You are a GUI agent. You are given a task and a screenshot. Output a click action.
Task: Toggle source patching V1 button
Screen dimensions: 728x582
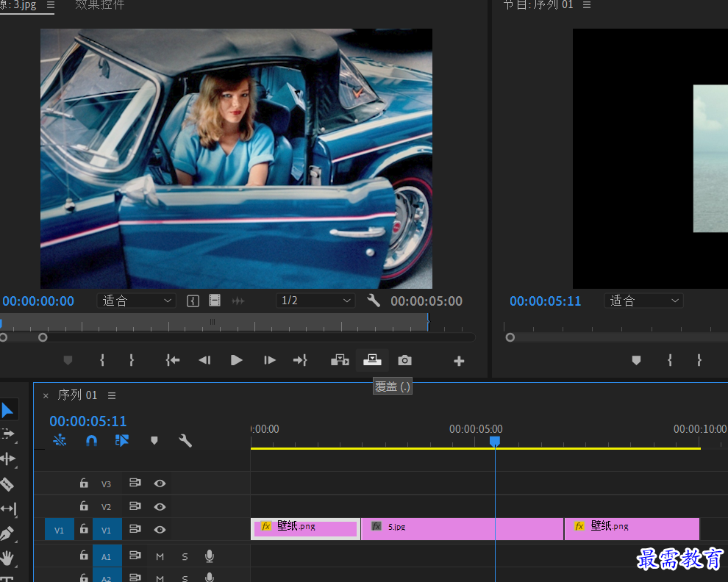tap(59, 530)
